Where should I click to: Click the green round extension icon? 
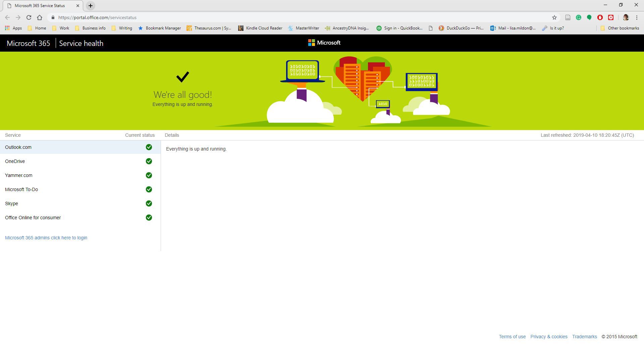(589, 17)
